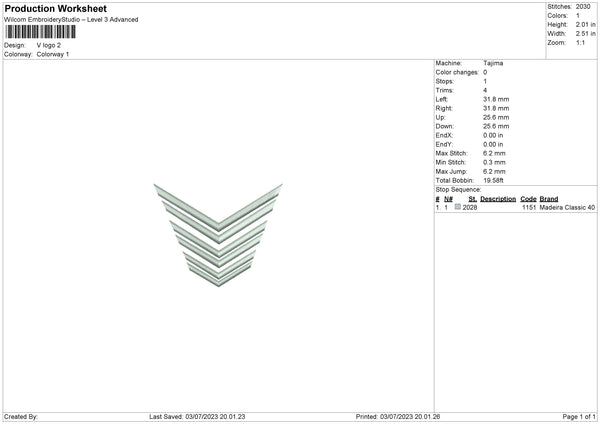Click the brand 'Madeira Classic 40'
Image resolution: width=600 pixels, height=424 pixels.
(x=567, y=207)
